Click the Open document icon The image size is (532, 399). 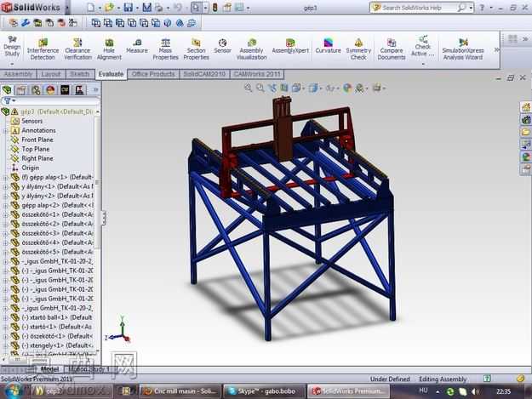pos(109,7)
